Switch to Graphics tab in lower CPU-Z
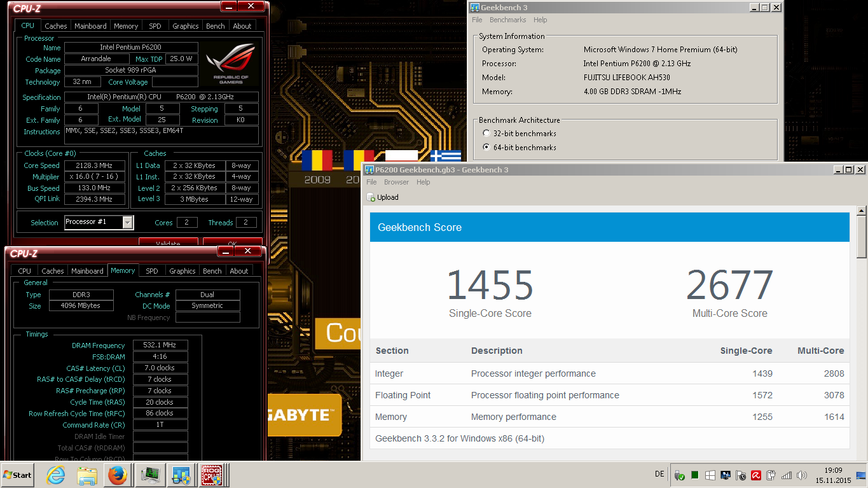868x488 pixels. point(183,271)
